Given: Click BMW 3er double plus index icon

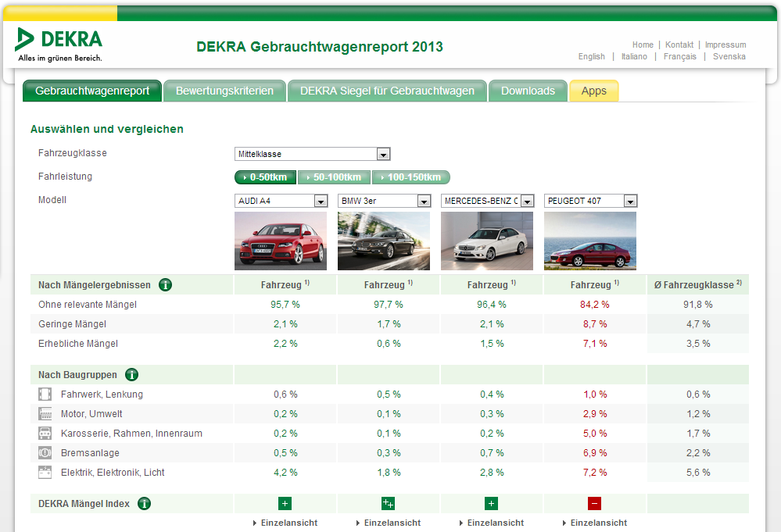Looking at the screenshot, I should click(x=388, y=504).
